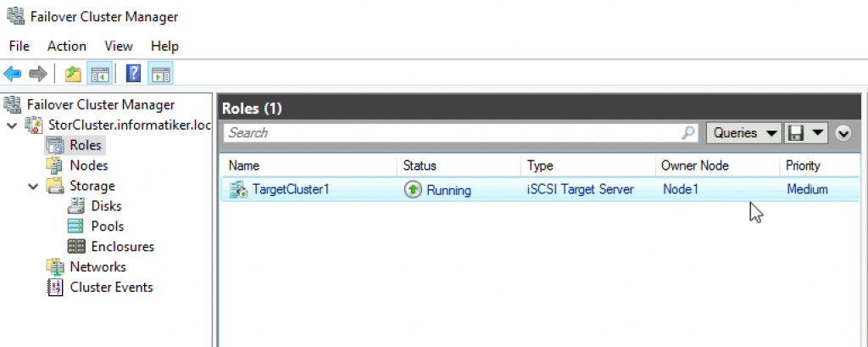This screenshot has width=868, height=347.
Task: Click the TargetCluster1 role icon
Action: tap(238, 189)
